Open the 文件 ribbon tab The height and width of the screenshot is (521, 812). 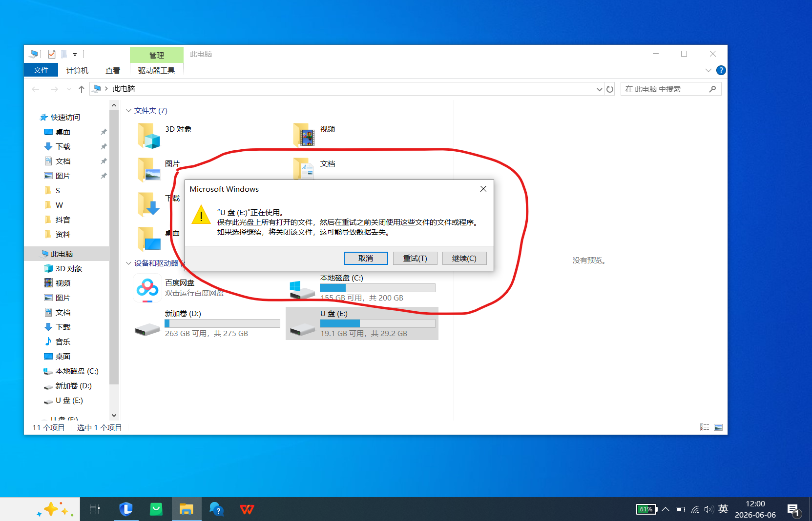[x=41, y=70]
